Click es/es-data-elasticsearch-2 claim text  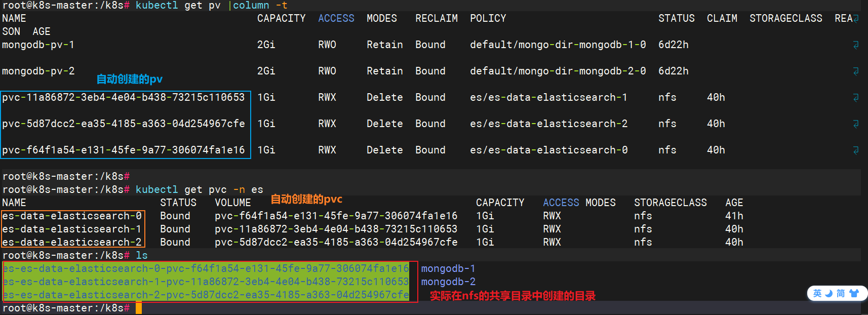[549, 124]
